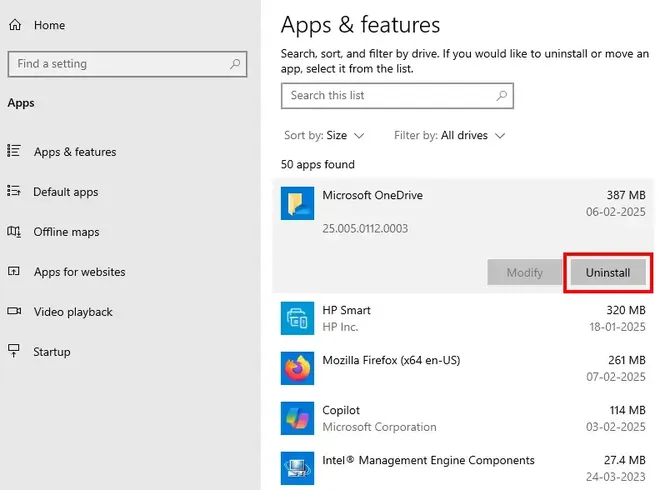This screenshot has width=660, height=490.
Task: Click the Offline maps icon
Action: coord(13,232)
